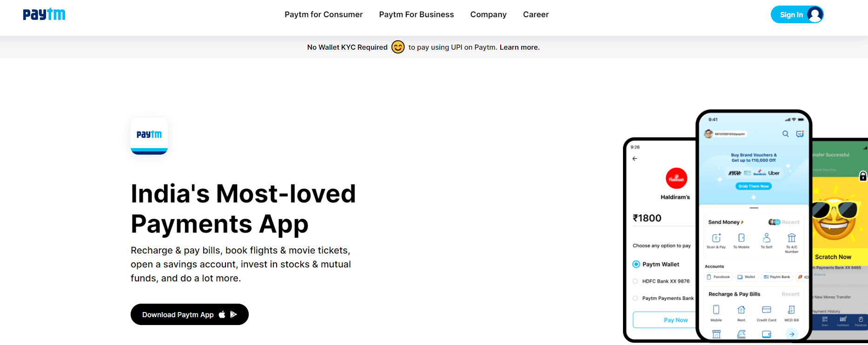Click the Recharge & Pay Bills heading

tap(734, 294)
